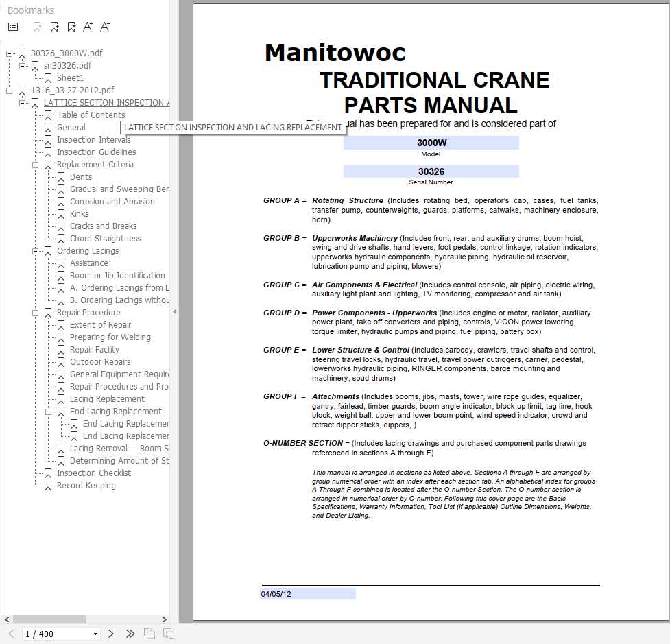The width and height of the screenshot is (670, 644).
Task: Collapse the Ordering Lacings node
Action: [36, 251]
